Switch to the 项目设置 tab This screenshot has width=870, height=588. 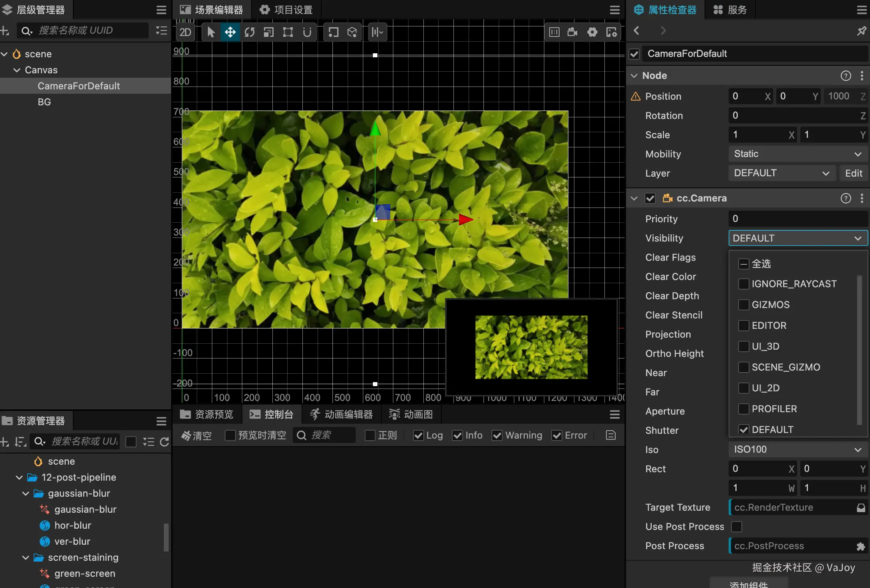coord(286,10)
